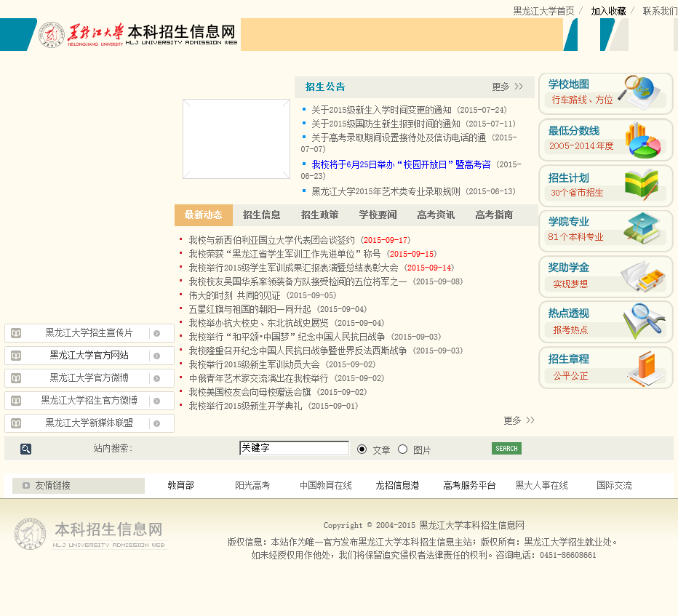Open the 黑大人事在线 link
This screenshot has width=678, height=616.
click(541, 485)
